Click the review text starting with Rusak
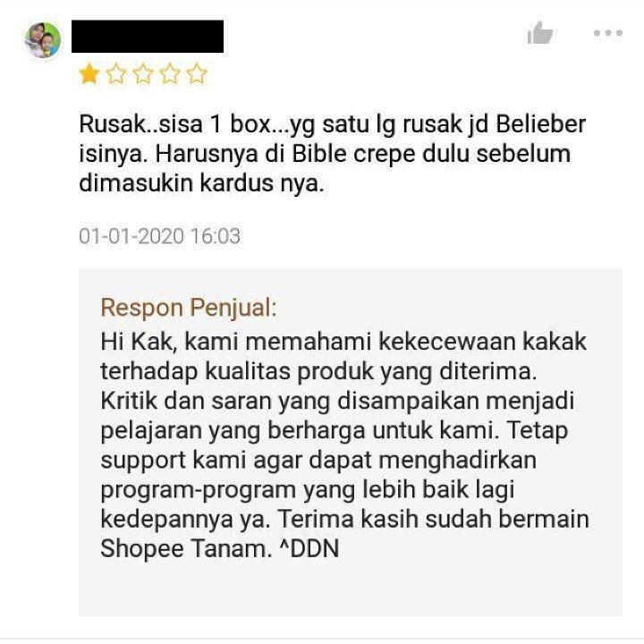Screen dimensions: 644x644 pyautogui.click(x=332, y=153)
